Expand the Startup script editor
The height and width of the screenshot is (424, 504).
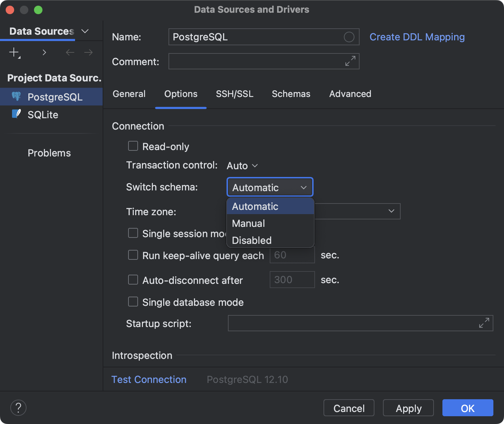tap(483, 323)
